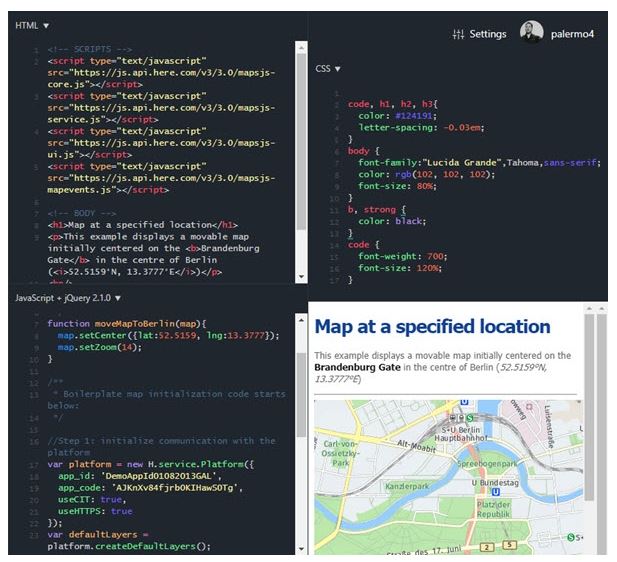Open the palermo4 username menu
The image size is (617, 562).
click(572, 34)
